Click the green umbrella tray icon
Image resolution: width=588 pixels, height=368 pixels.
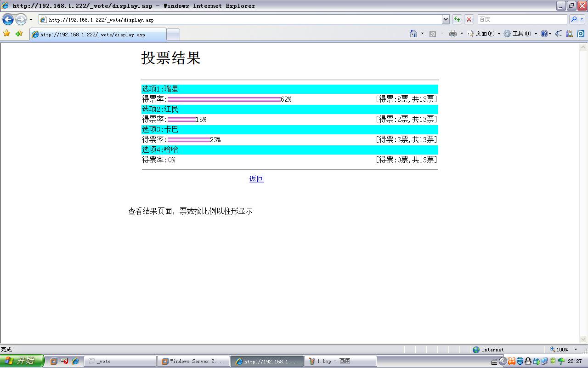[x=561, y=362]
